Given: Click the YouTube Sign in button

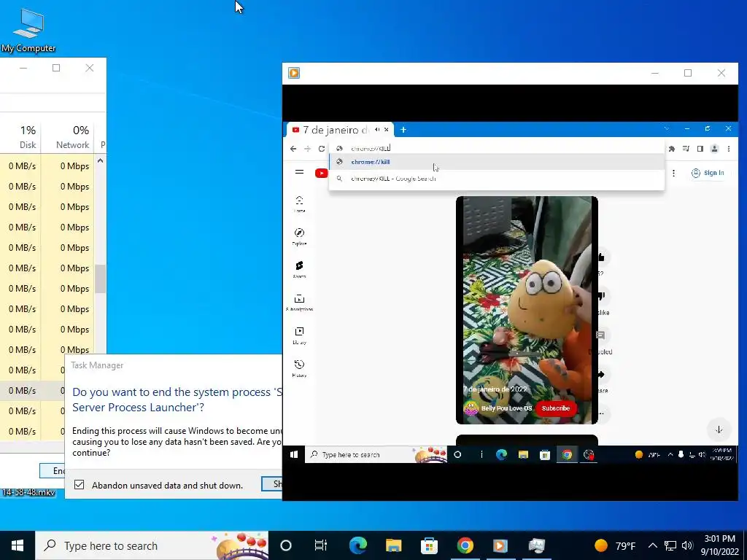Looking at the screenshot, I should pyautogui.click(x=708, y=173).
